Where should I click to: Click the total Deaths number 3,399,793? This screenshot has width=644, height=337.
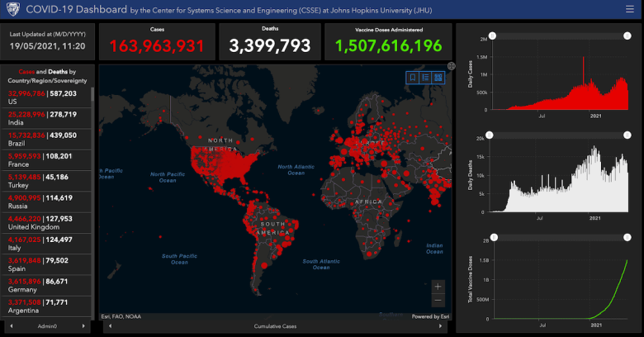(270, 45)
